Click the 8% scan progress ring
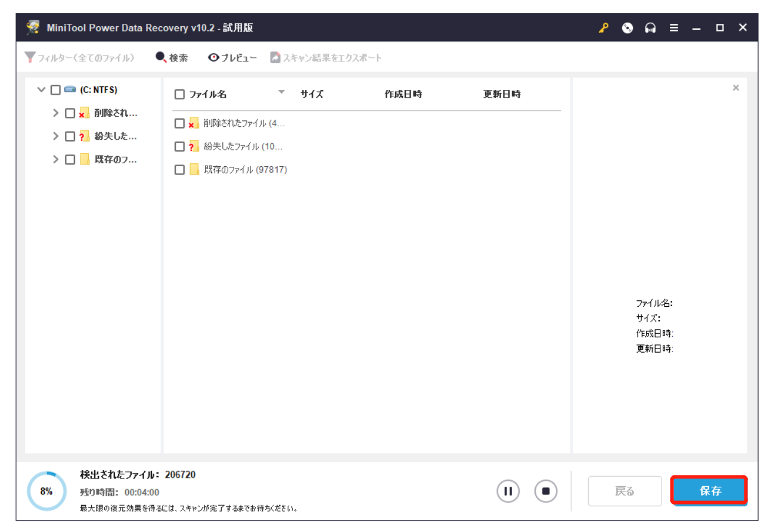The image size is (770, 532). click(x=46, y=491)
